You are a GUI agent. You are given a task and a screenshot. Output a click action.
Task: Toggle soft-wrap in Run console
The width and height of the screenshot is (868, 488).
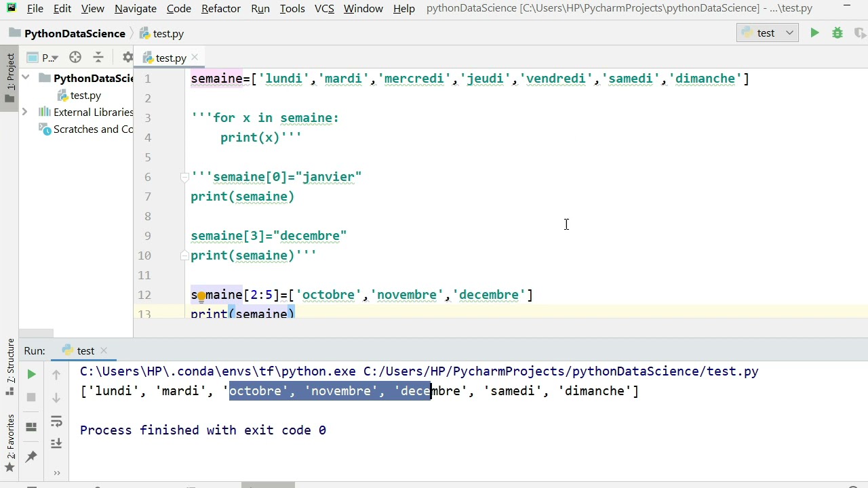click(56, 422)
